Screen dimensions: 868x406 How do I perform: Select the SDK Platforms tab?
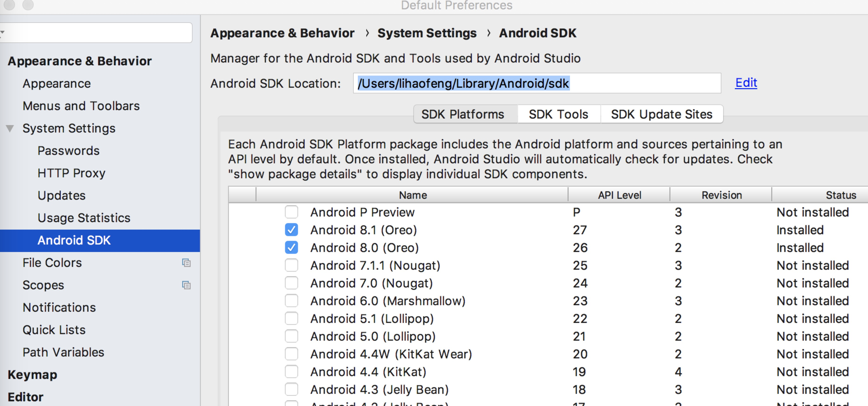point(463,114)
